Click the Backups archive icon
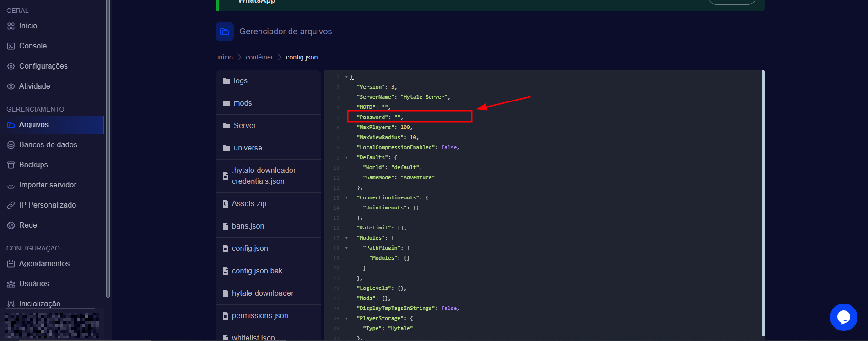Screen dimensions: 868x341 [x=11, y=165]
